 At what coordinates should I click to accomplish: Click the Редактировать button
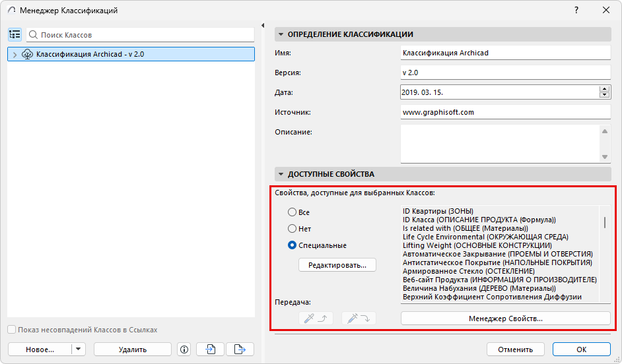(x=337, y=265)
